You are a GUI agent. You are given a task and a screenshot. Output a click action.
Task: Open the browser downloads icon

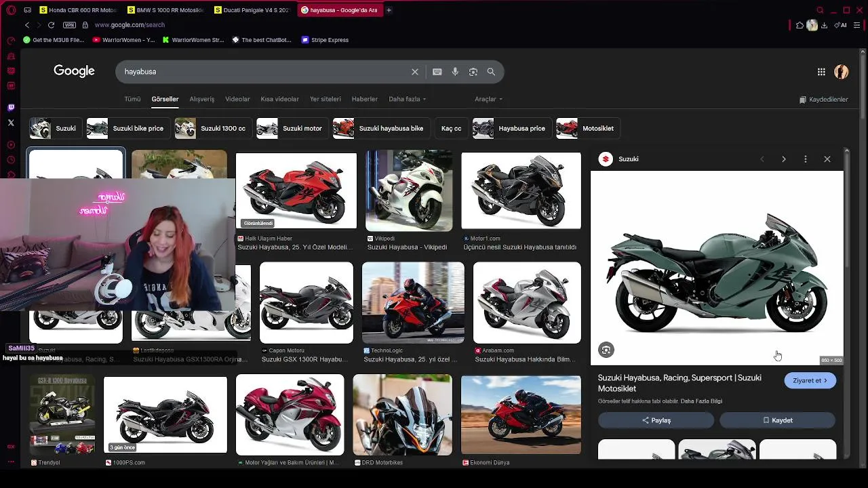point(824,25)
